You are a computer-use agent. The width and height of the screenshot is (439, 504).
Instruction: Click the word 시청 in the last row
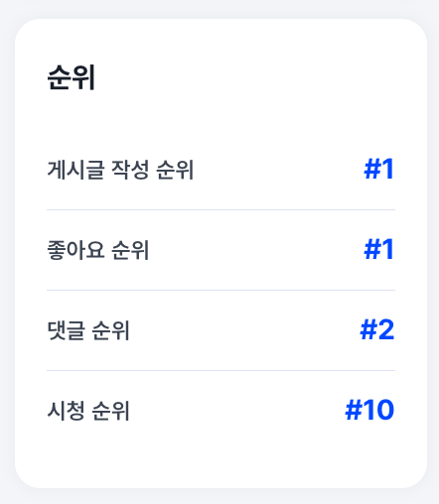(x=67, y=411)
